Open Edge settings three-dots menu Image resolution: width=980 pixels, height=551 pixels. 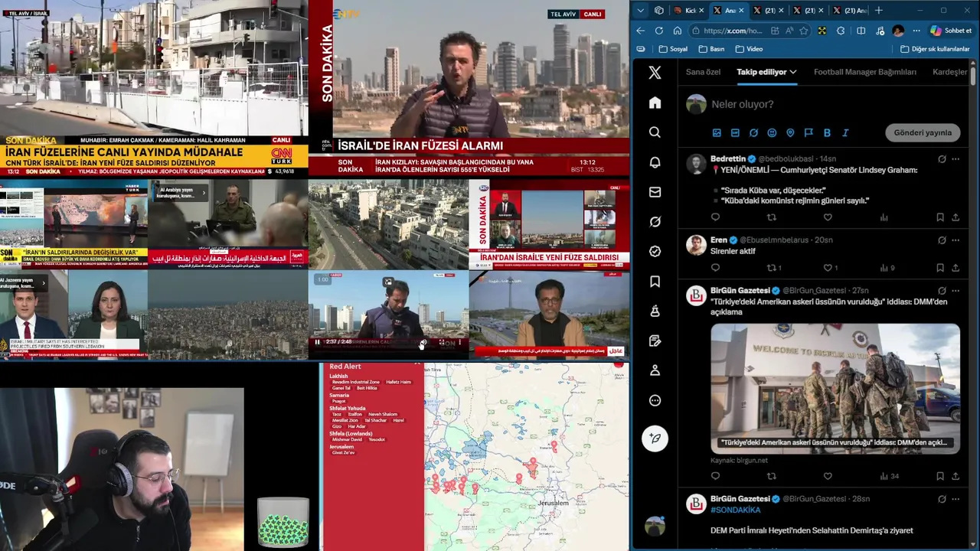pos(916,31)
